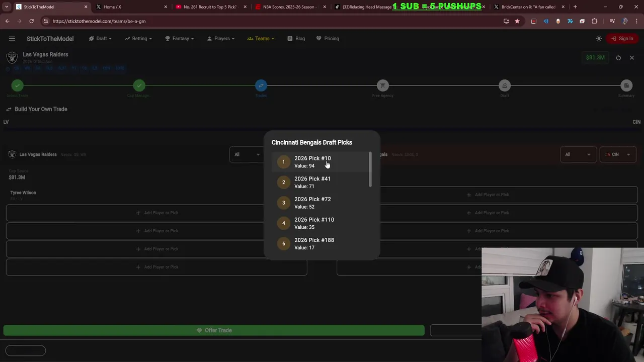The height and width of the screenshot is (362, 644).
Task: Open the Teams dropdown menu
Action: (x=261, y=39)
